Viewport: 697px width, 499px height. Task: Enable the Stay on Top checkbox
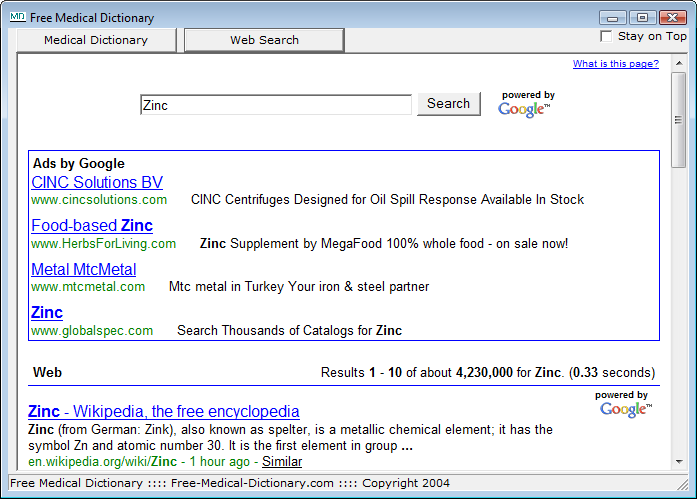(605, 36)
